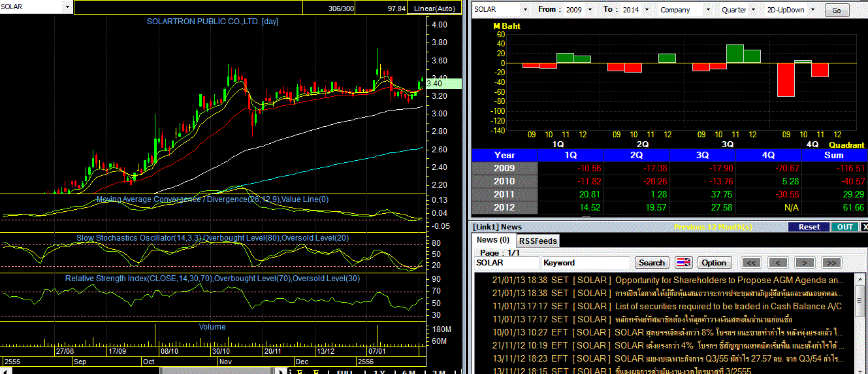Image resolution: width=868 pixels, height=374 pixels.
Task: Click the SOLARTRON PUBLIC CO.,LTD. [day] chart title
Action: (x=213, y=22)
